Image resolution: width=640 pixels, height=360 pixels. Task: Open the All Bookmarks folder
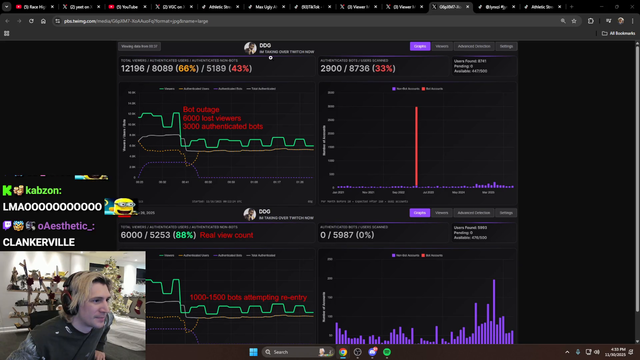click(618, 33)
